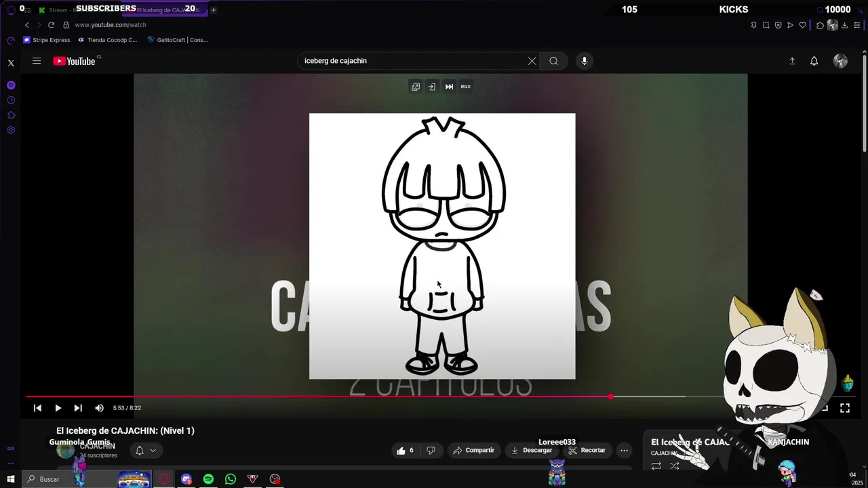
Task: Go forward with the browser forward arrow
Action: (x=39, y=25)
